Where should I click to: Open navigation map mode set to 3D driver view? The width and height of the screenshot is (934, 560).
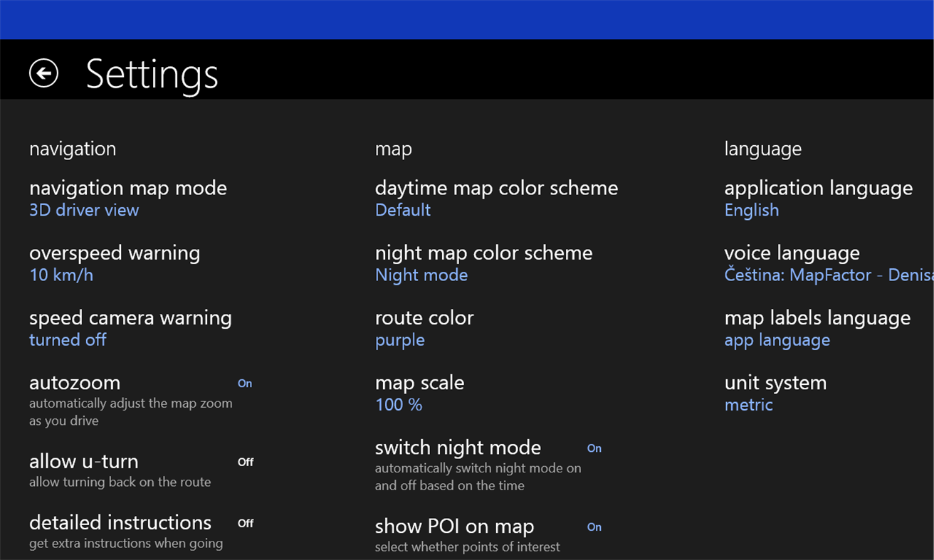pyautogui.click(x=128, y=198)
